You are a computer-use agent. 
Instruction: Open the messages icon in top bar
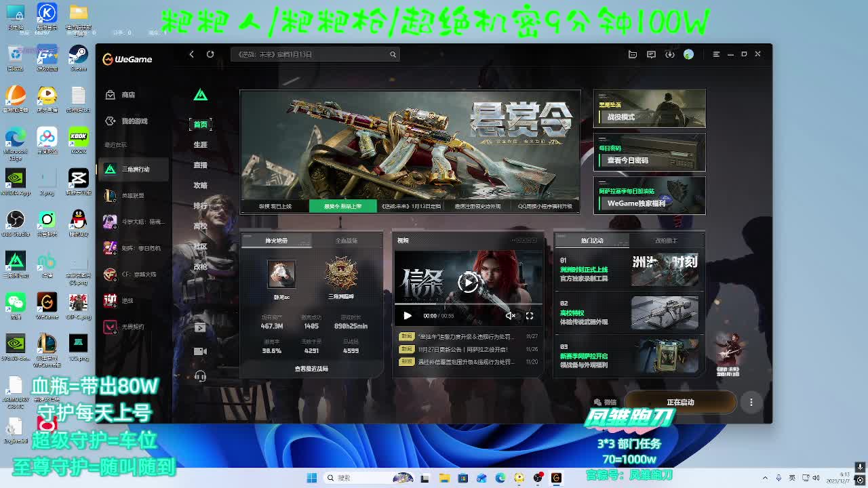[651, 54]
